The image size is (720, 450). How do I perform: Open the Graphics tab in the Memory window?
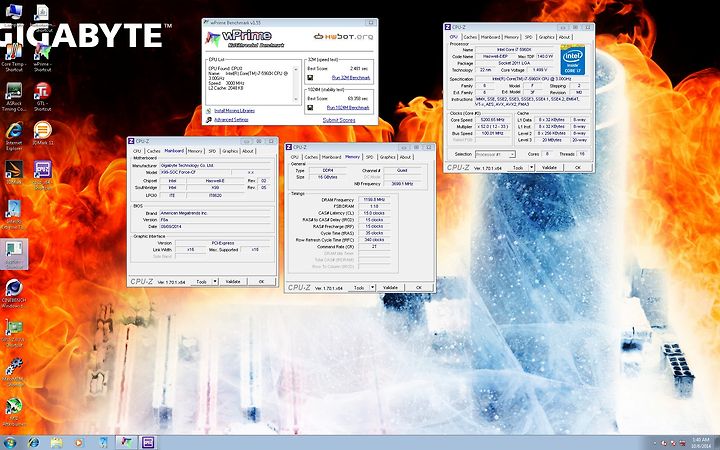point(387,157)
